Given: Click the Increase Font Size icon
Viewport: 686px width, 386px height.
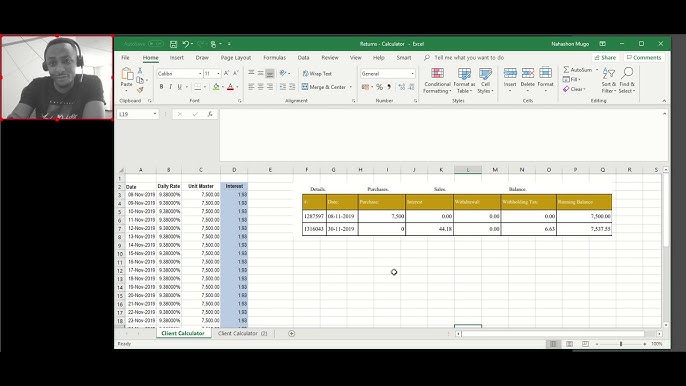Looking at the screenshot, I should [226, 74].
